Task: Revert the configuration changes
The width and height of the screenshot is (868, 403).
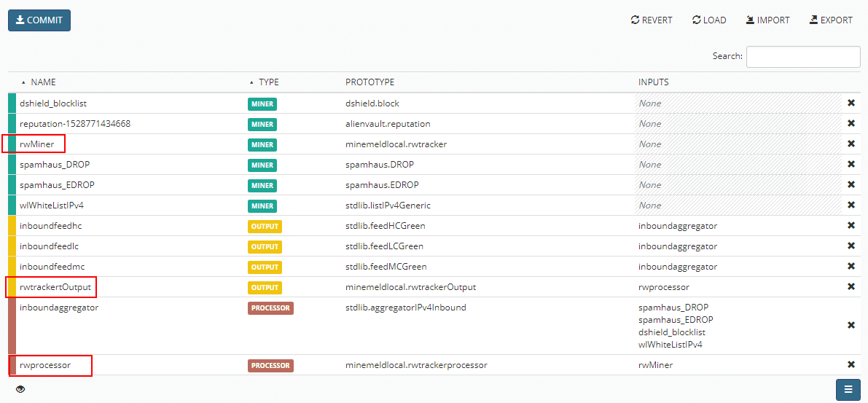Action: (652, 20)
